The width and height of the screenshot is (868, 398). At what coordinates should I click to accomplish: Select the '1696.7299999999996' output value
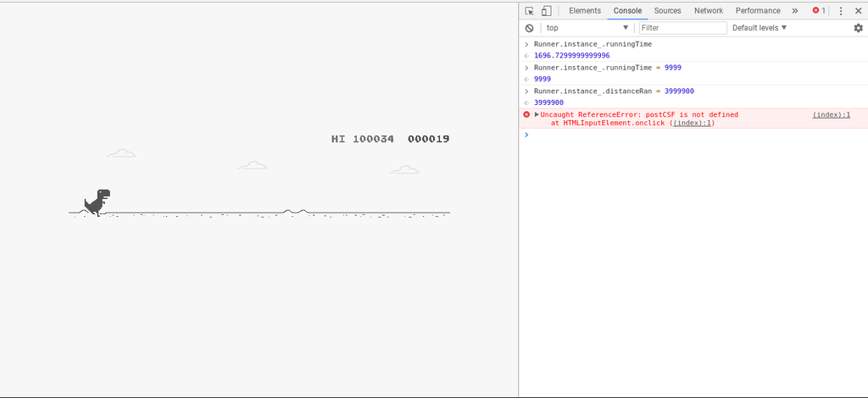(x=572, y=56)
